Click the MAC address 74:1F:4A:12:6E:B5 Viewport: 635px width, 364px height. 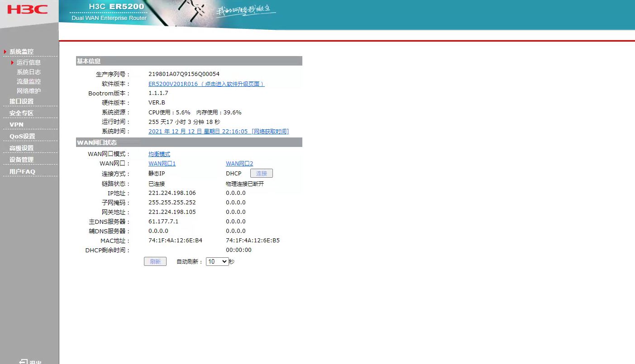[253, 241]
